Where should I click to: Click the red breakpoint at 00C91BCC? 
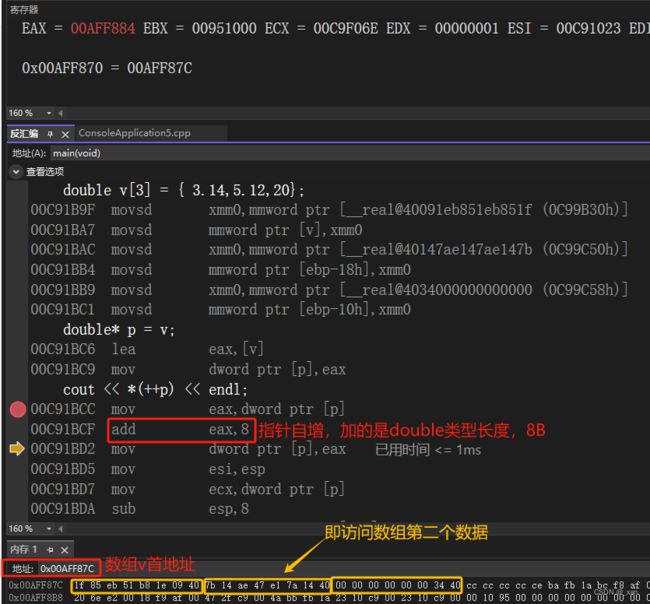pos(17,410)
